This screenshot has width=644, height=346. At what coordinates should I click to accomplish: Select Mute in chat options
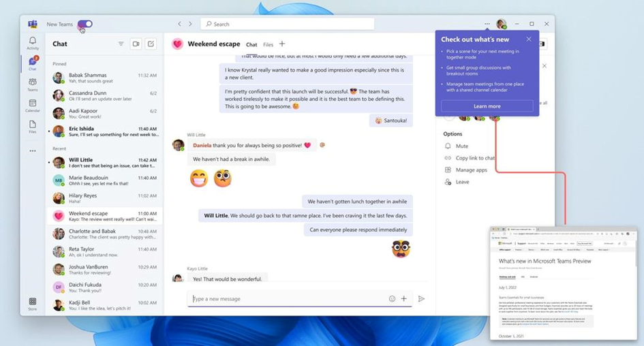click(x=461, y=146)
